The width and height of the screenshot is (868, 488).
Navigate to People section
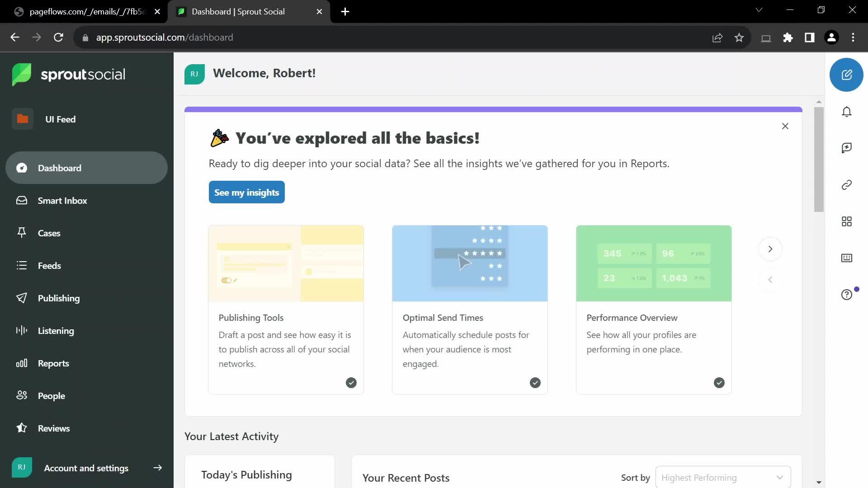tap(51, 396)
